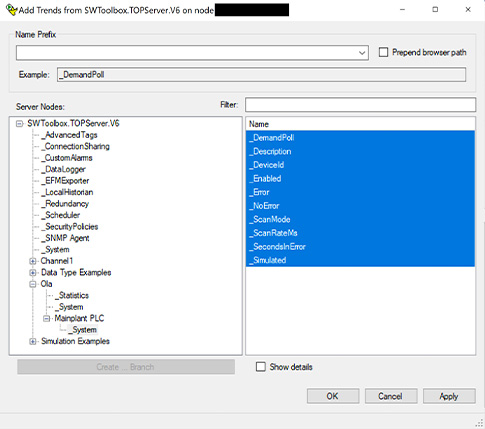This screenshot has width=485, height=429.
Task: Expand the Channel1 tree node
Action: pos(33,261)
